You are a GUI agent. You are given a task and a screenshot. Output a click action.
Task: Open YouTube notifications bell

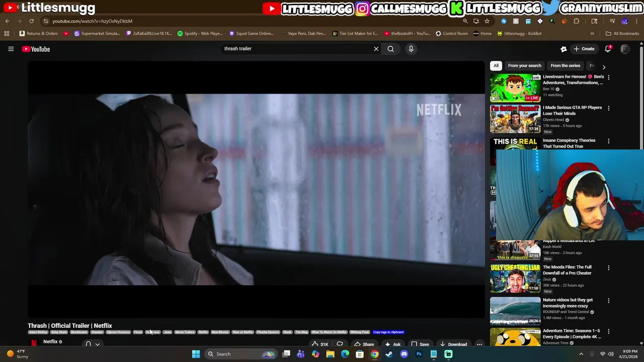[608, 49]
